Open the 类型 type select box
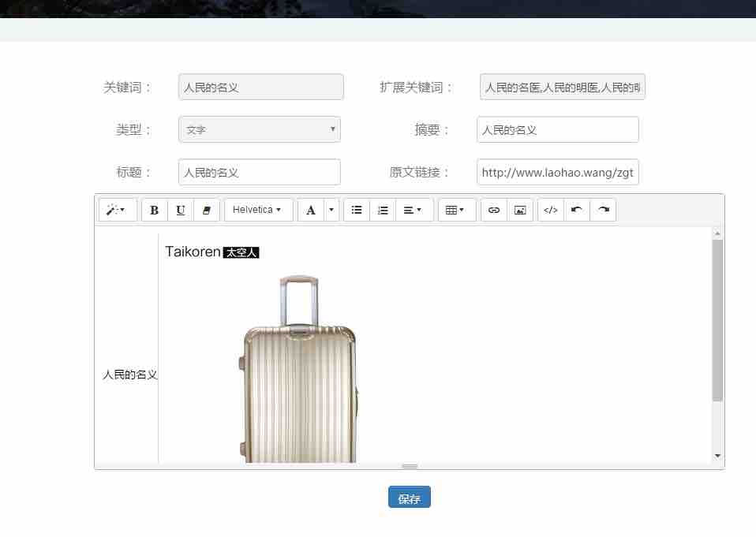Viewport: 756px width, 537px height. point(260,129)
